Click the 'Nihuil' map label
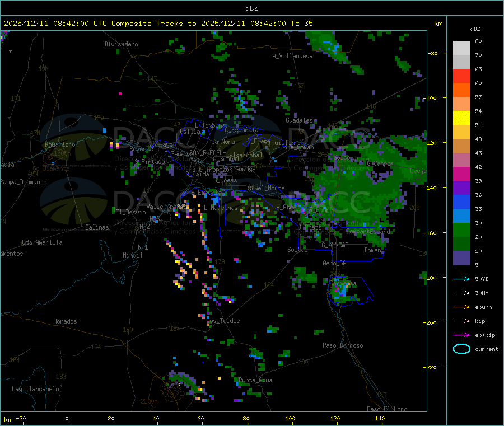This screenshot has height=426, width=504. 132,255
